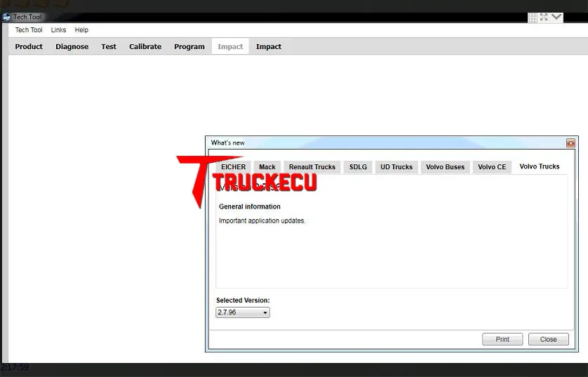Switch to the Calibrate tab
This screenshot has height=377, width=588.
tap(145, 46)
